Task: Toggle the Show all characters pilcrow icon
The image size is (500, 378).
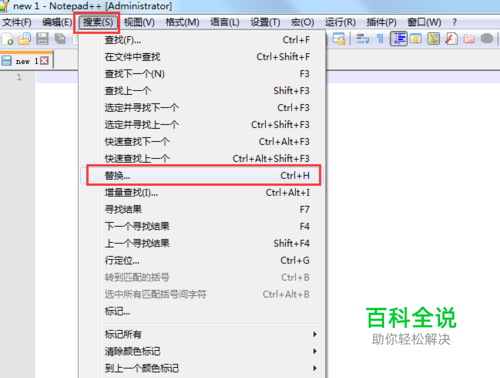Action: pos(380,39)
